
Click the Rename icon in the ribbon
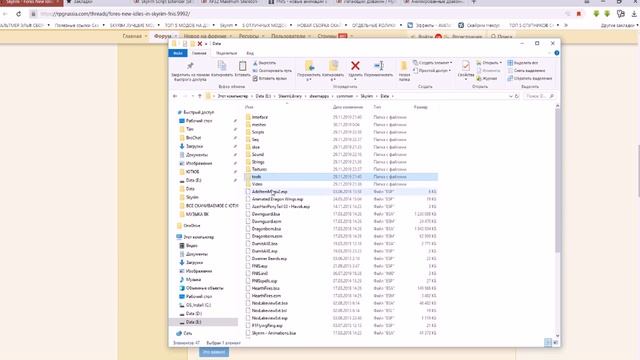coord(379,66)
